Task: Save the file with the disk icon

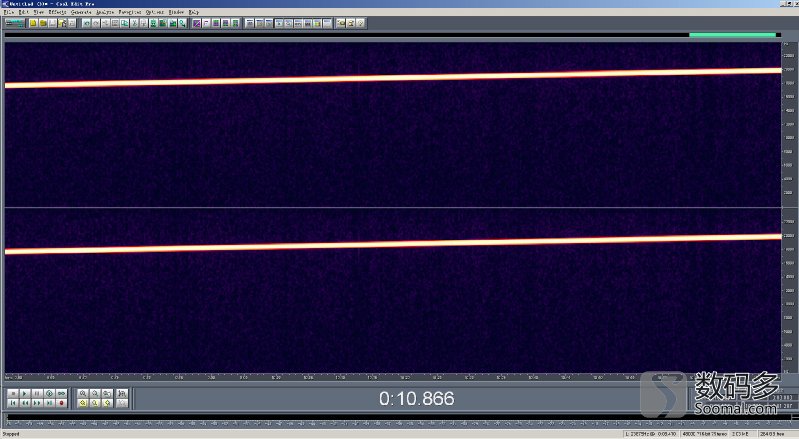Action: [x=52, y=23]
